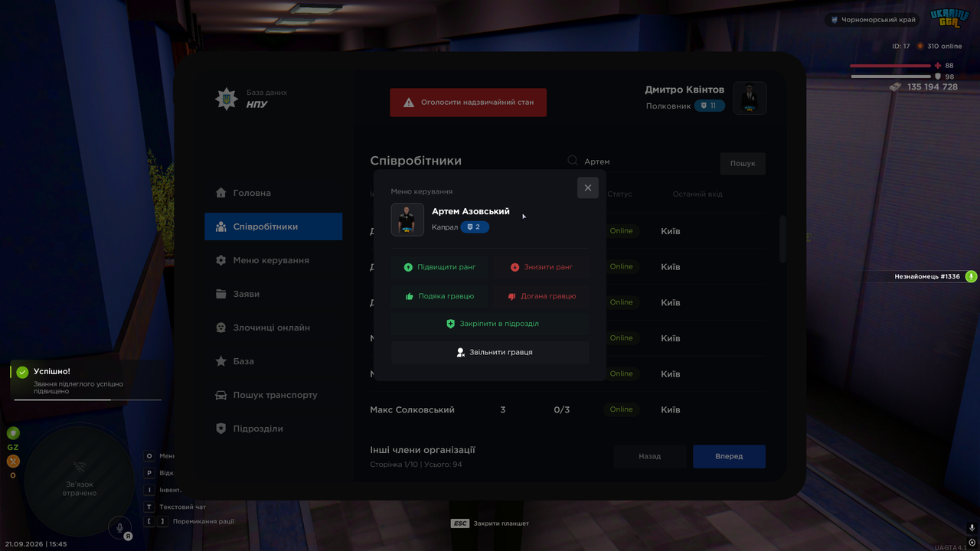Click the microphone icon near the minimap
Viewport: 980px width, 551px height.
(x=119, y=527)
